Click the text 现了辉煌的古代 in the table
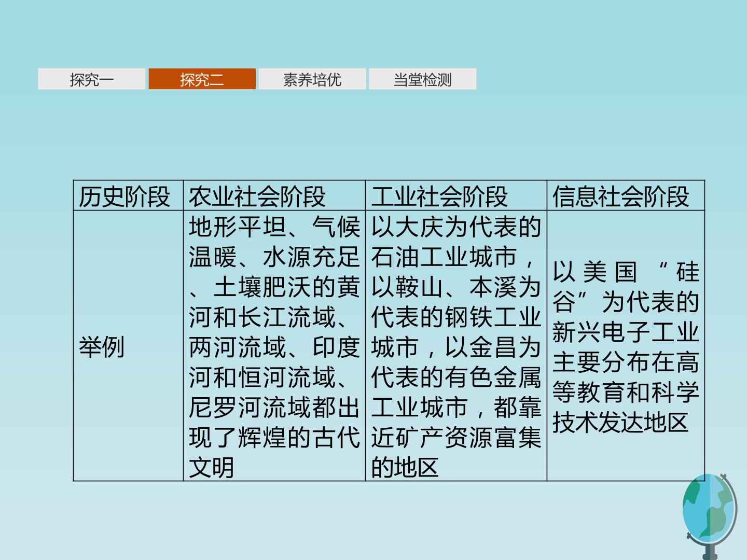The width and height of the screenshot is (747, 560). (274, 438)
